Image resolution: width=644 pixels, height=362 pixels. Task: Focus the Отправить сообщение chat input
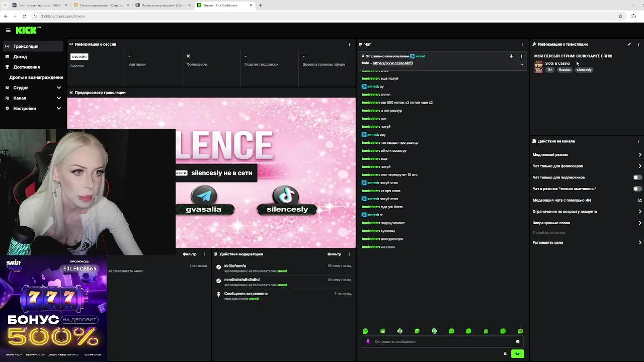[443, 341]
